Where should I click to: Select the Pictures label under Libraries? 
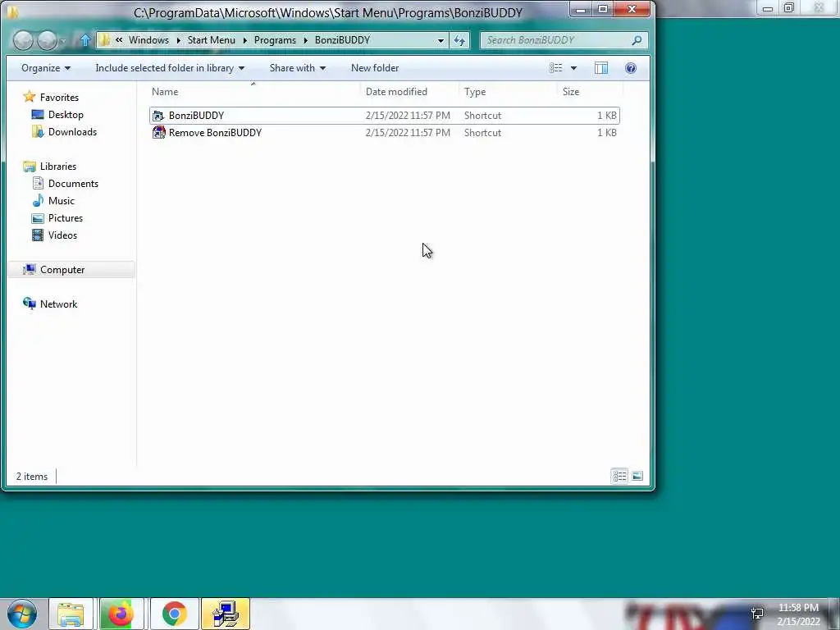[66, 218]
